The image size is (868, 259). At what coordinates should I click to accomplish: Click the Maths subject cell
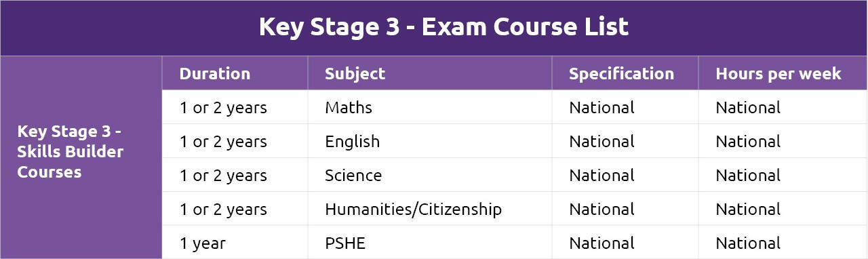[429, 107]
